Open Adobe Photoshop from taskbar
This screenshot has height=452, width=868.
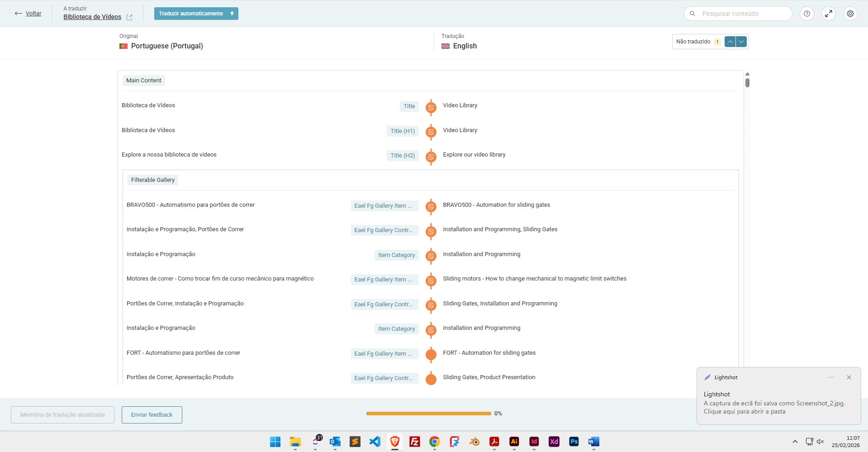574,442
